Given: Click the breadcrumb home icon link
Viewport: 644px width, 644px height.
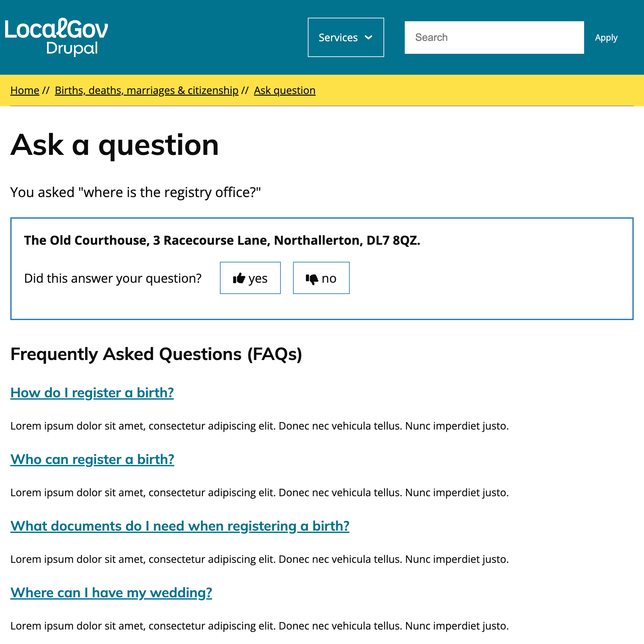Looking at the screenshot, I should [25, 90].
